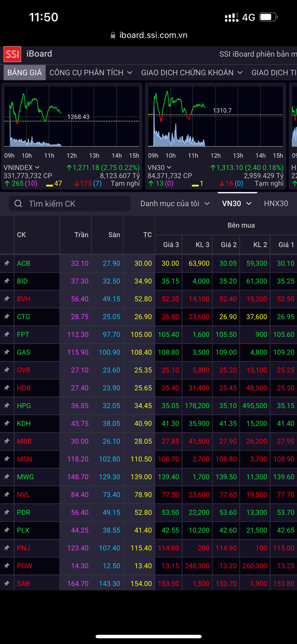The height and width of the screenshot is (644, 297).
Task: Open the SAB stock symbol
Action: click(24, 583)
